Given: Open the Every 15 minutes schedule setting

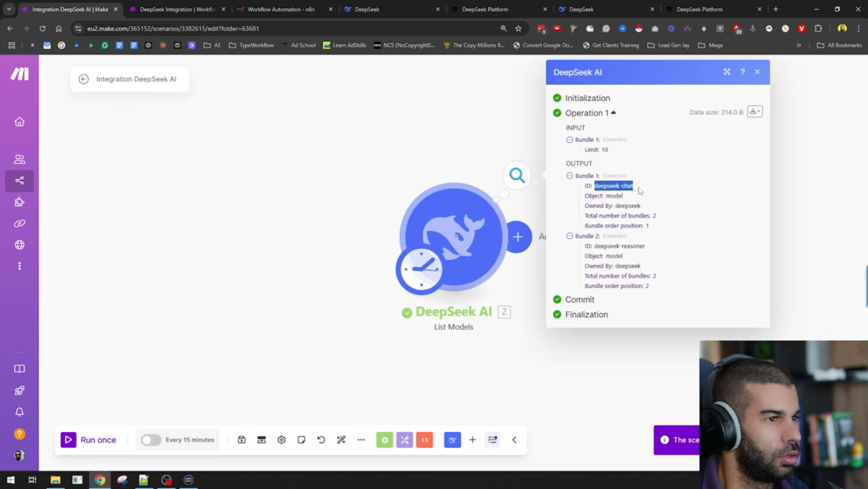Looking at the screenshot, I should (x=190, y=440).
